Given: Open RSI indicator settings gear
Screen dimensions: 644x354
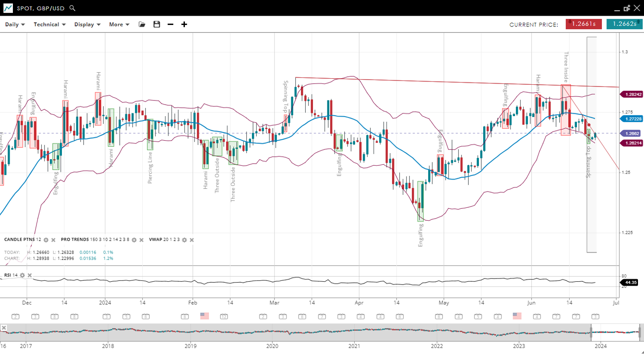Looking at the screenshot, I should (x=22, y=275).
